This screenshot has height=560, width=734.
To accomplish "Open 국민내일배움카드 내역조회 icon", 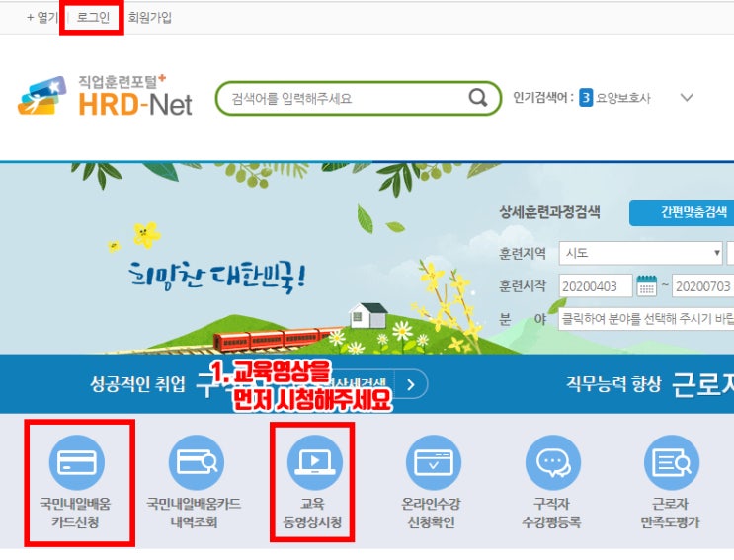I will coord(197,462).
